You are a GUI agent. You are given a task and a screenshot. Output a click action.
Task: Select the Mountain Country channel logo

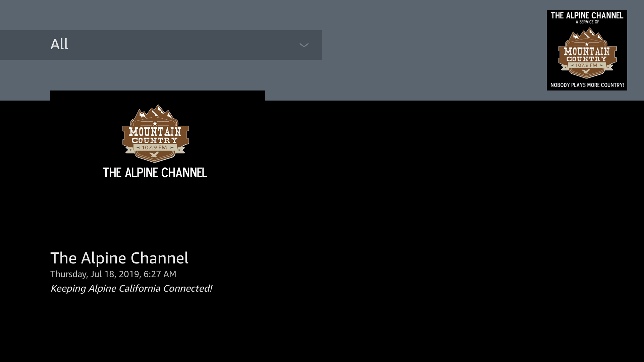[155, 134]
